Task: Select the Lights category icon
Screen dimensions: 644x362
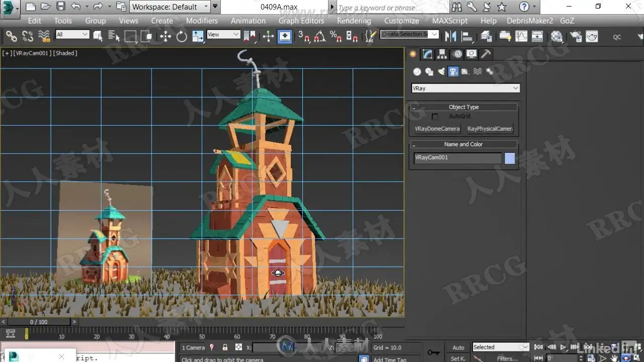Action: pyautogui.click(x=441, y=72)
